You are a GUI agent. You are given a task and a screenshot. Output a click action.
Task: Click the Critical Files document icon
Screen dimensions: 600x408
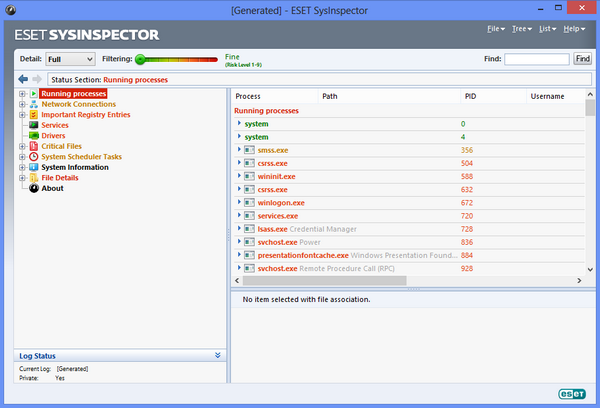point(34,146)
